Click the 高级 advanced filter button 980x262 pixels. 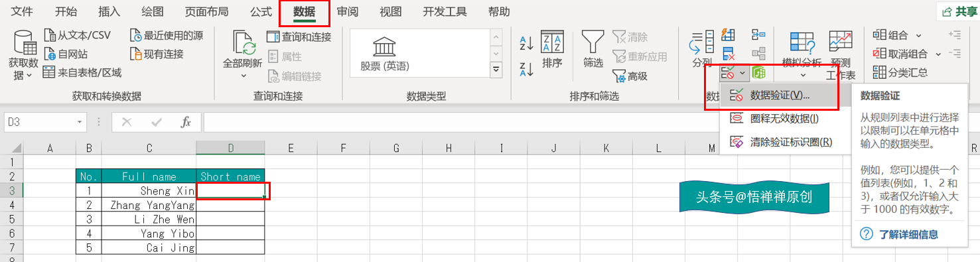pos(630,76)
